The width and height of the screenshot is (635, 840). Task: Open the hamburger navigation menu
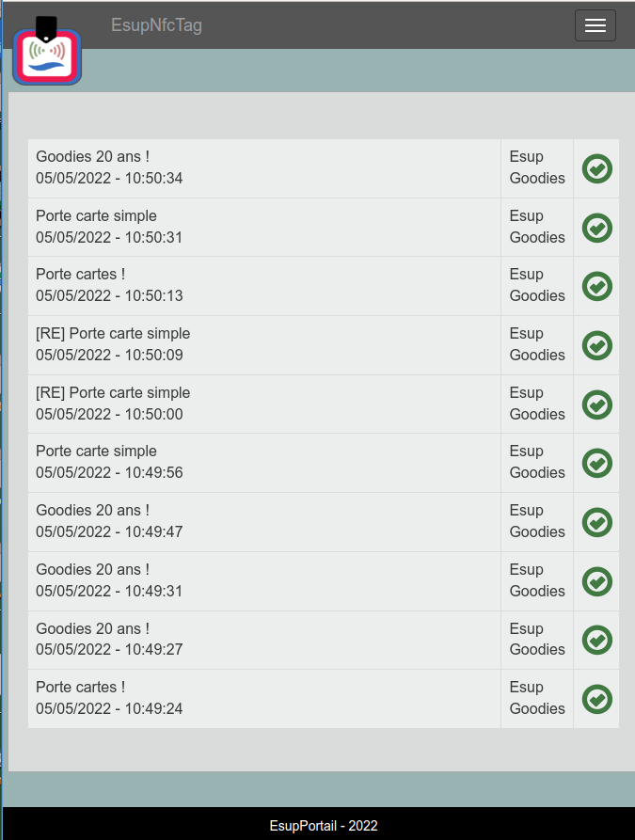(x=595, y=25)
